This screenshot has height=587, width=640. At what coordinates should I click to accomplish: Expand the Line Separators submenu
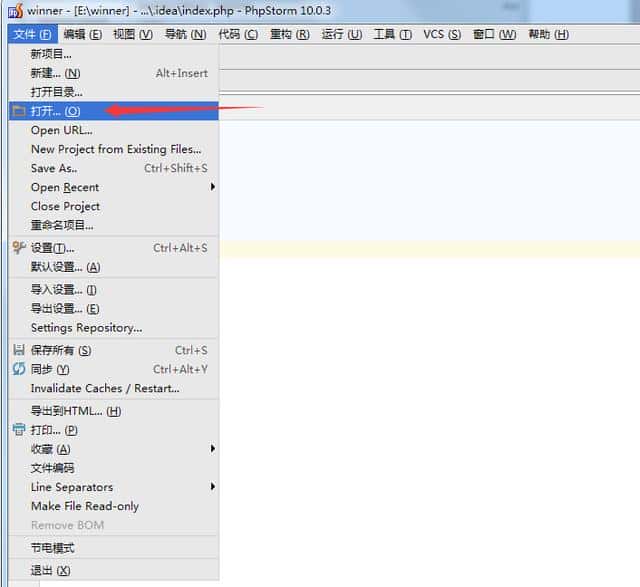coord(113,487)
